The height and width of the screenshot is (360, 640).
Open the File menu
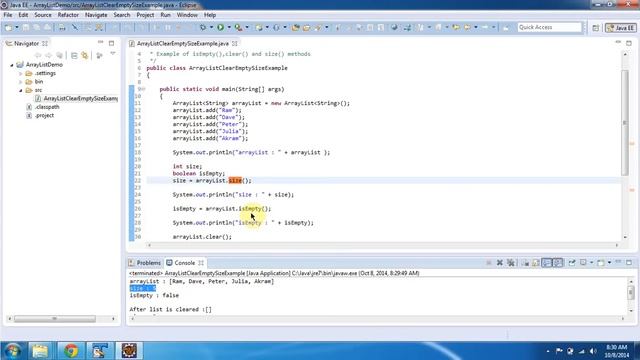tap(8, 15)
